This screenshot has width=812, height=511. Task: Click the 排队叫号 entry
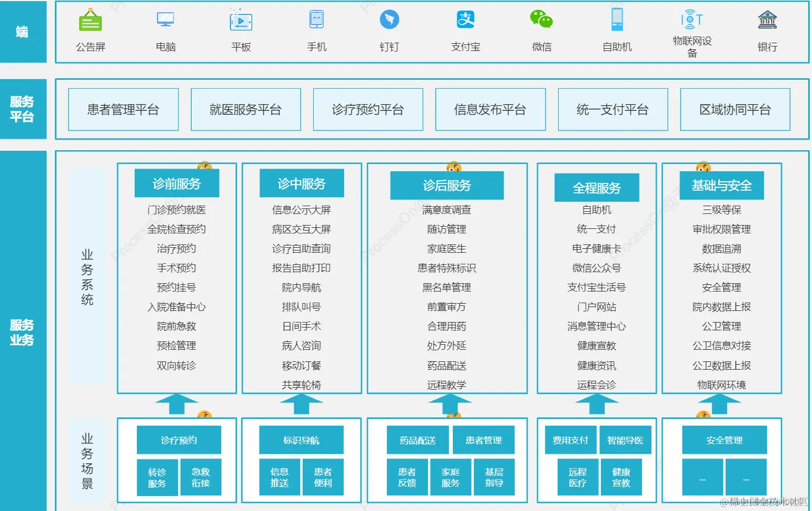tap(301, 306)
